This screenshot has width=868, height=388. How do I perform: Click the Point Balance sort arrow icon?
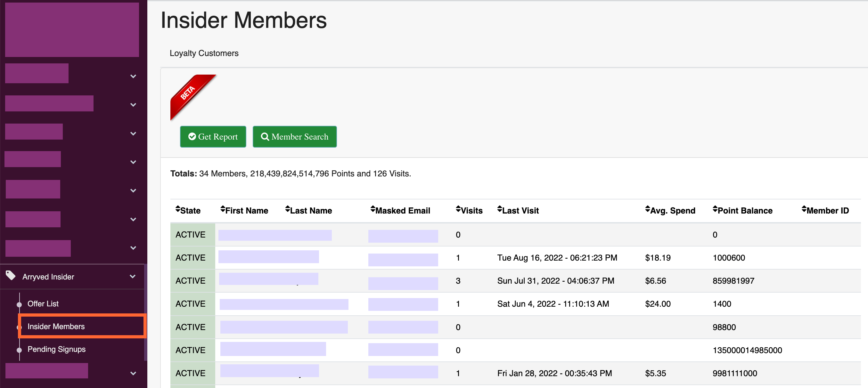click(x=715, y=209)
